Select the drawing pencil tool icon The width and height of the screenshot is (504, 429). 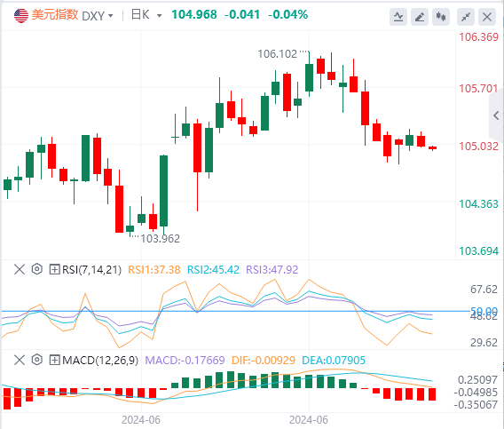tap(420, 16)
